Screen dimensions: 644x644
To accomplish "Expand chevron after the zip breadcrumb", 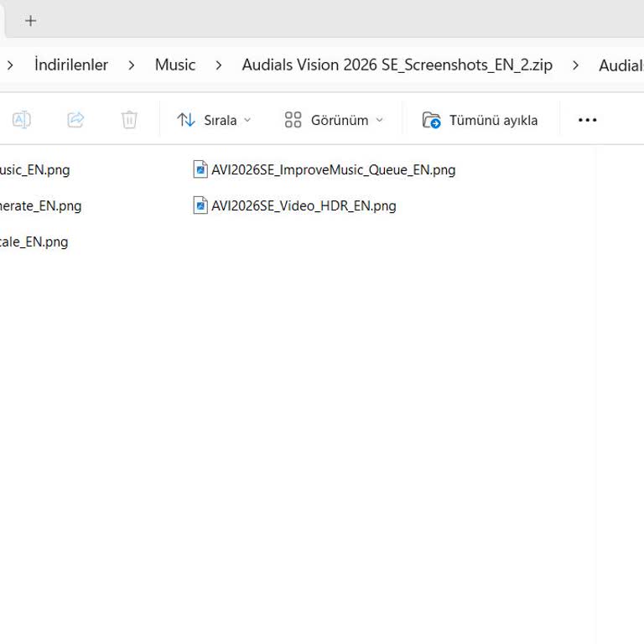I will pyautogui.click(x=575, y=65).
